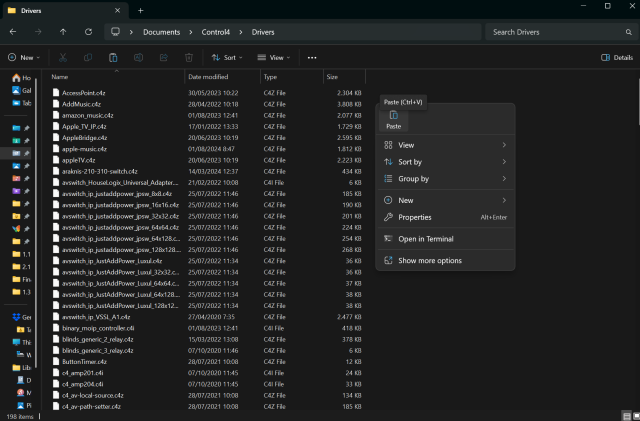Click the Rename toolbar icon
The height and width of the screenshot is (421, 640).
(x=138, y=58)
